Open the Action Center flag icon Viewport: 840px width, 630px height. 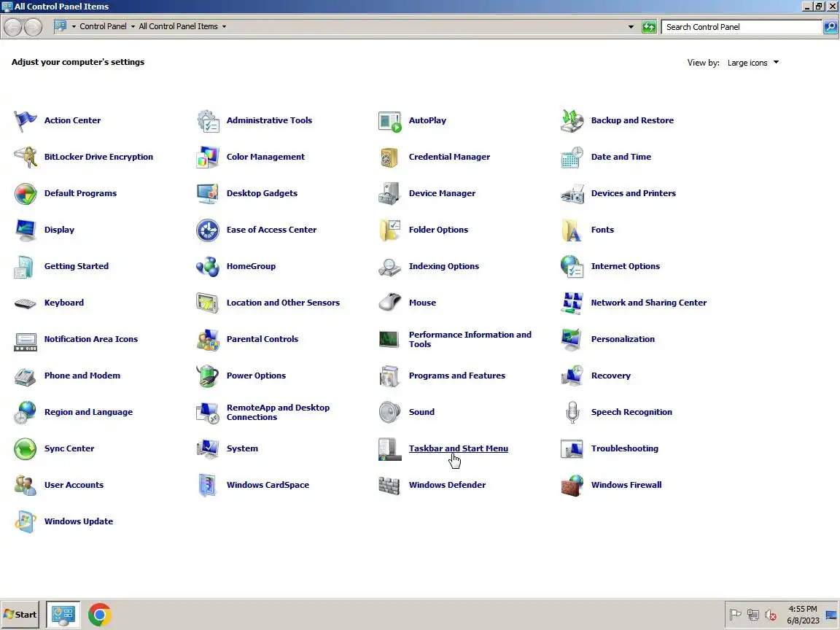[26, 120]
